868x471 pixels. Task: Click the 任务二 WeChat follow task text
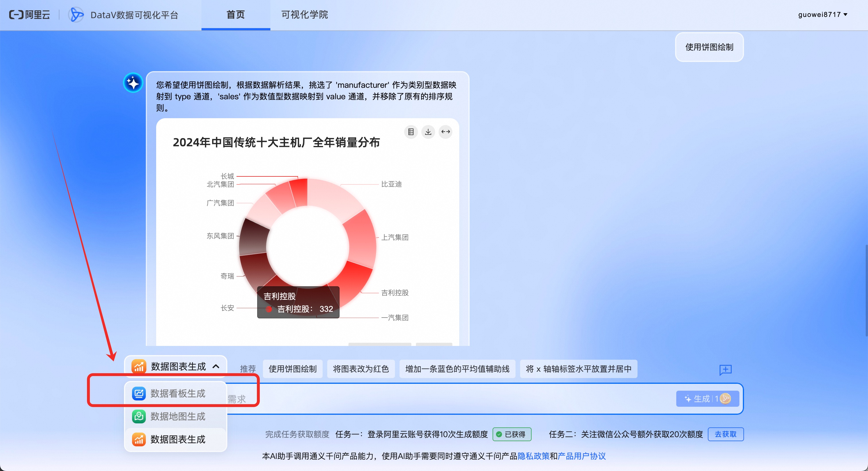point(626,434)
